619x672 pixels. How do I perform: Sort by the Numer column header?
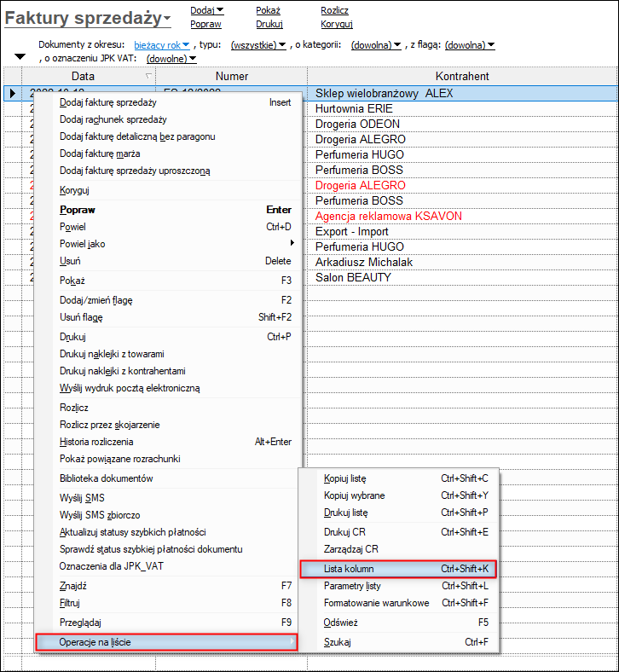point(232,76)
